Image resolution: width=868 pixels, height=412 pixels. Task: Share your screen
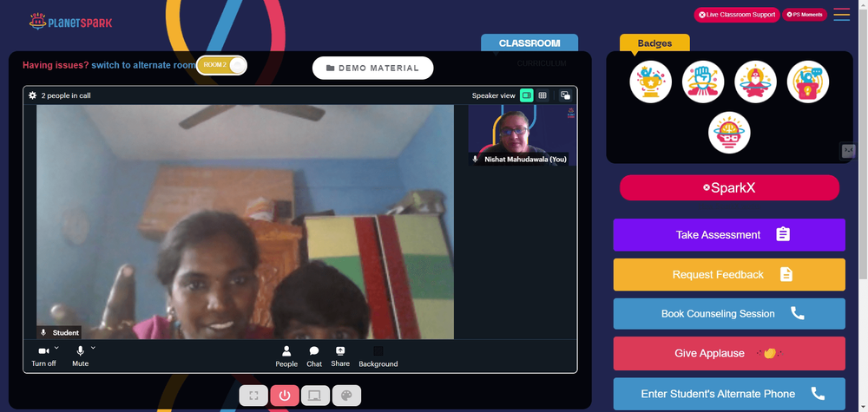[x=340, y=356]
